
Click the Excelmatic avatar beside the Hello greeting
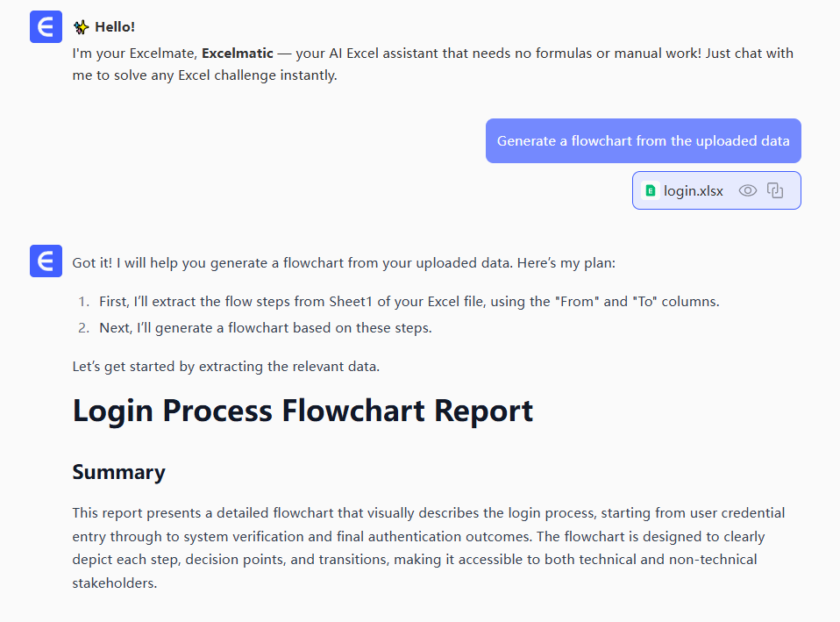(46, 27)
